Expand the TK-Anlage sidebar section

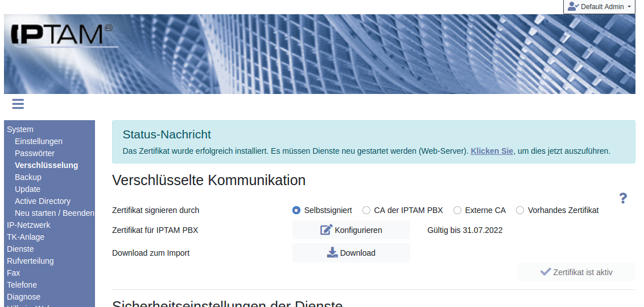(x=26, y=237)
